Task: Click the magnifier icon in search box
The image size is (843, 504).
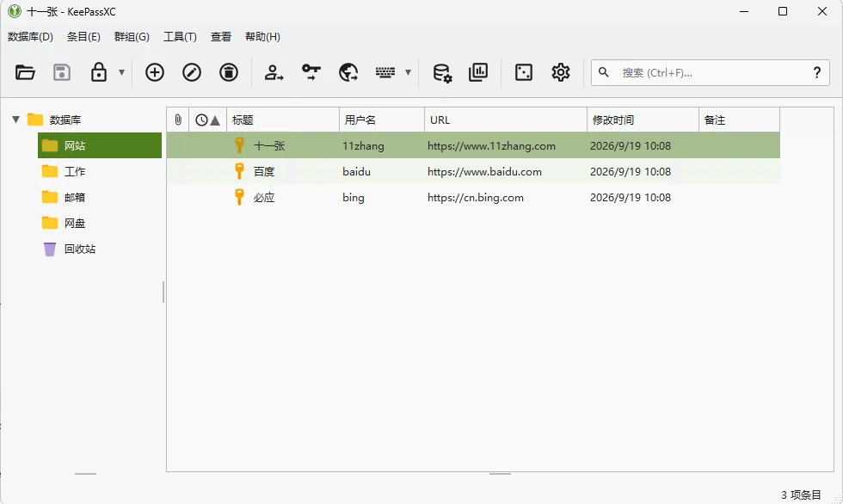Action: tap(604, 72)
